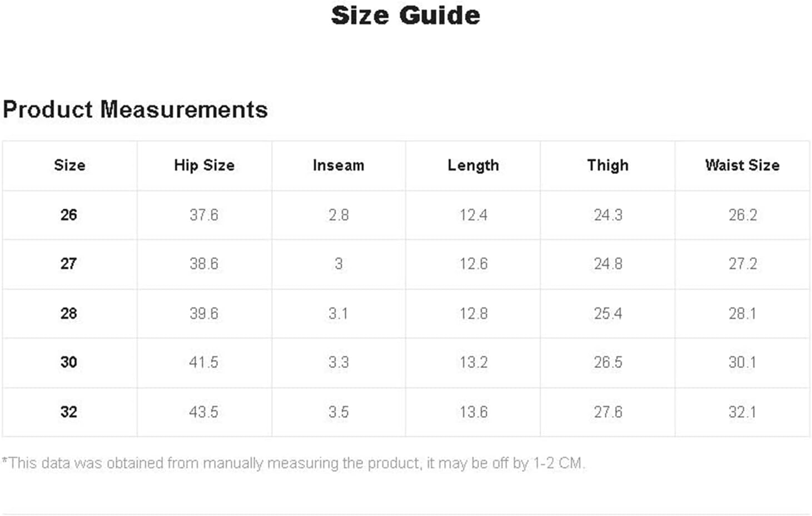812x516 pixels.
Task: Click waist size value 27.2
Action: (743, 264)
